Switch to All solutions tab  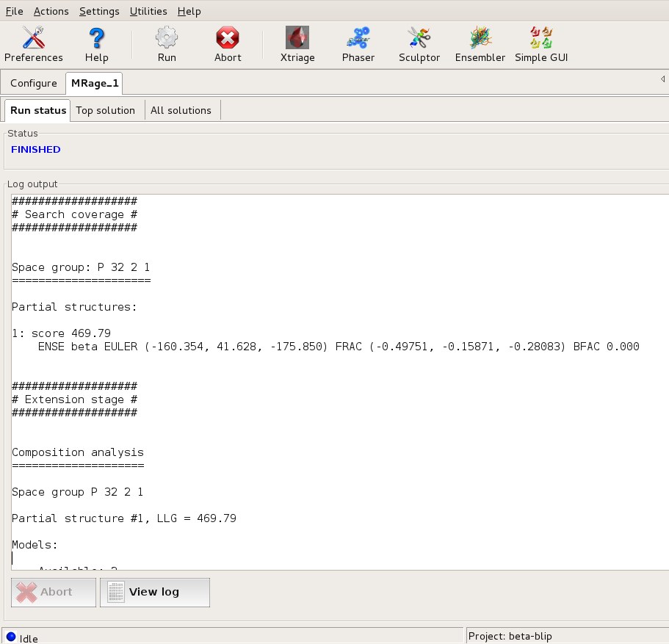tap(181, 110)
